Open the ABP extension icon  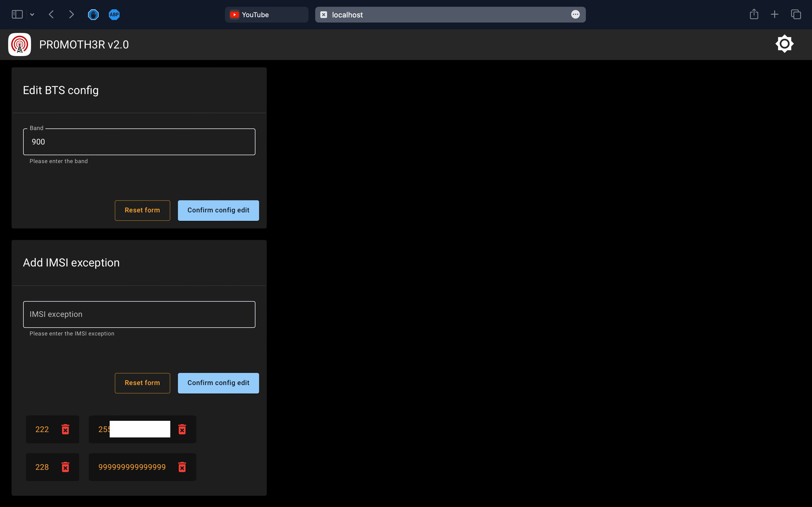tap(114, 14)
